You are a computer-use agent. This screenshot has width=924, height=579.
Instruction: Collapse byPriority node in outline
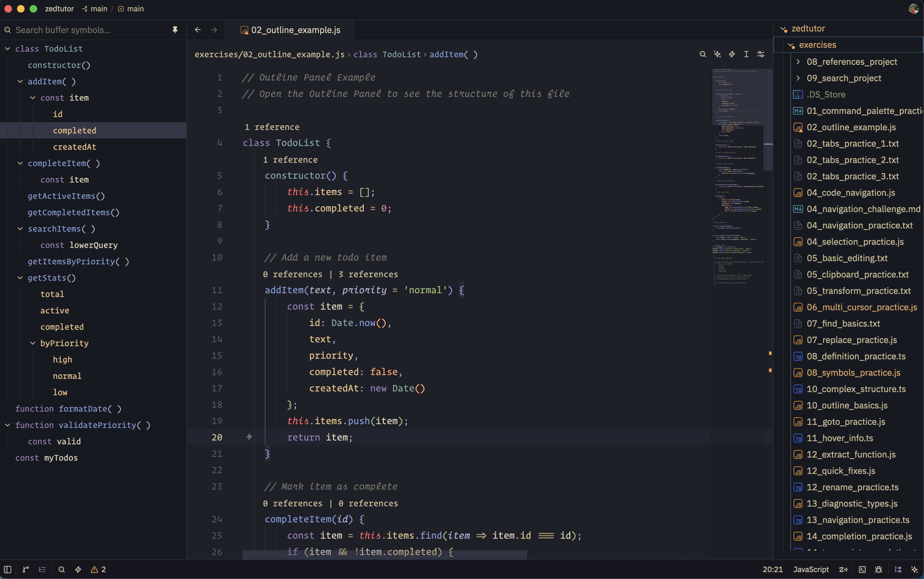click(33, 343)
